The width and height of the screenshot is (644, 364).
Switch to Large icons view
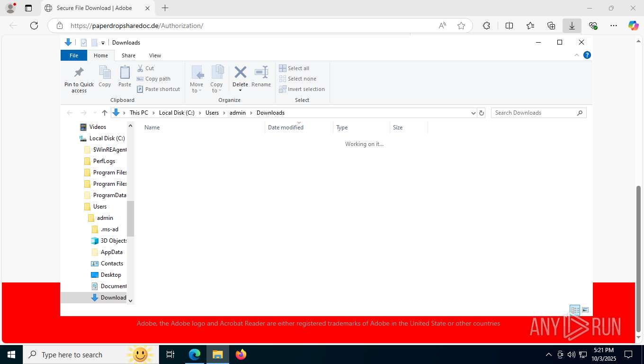[585, 310]
